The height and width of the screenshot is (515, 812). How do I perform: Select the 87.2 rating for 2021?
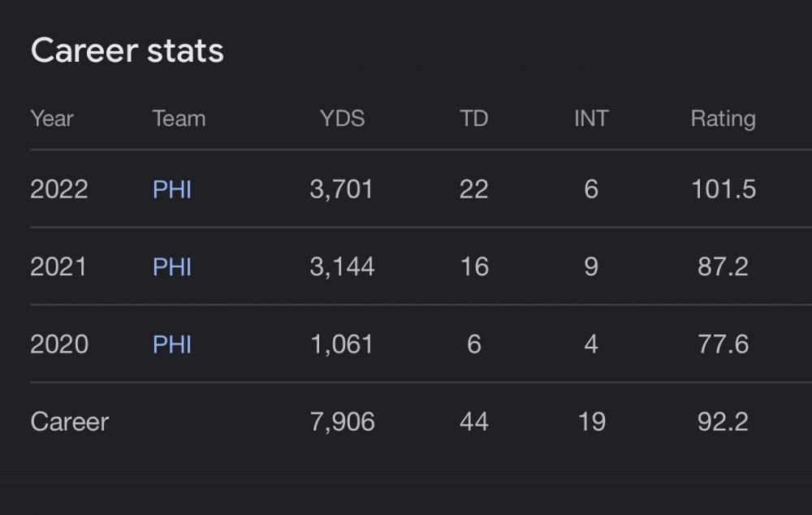pyautogui.click(x=723, y=266)
